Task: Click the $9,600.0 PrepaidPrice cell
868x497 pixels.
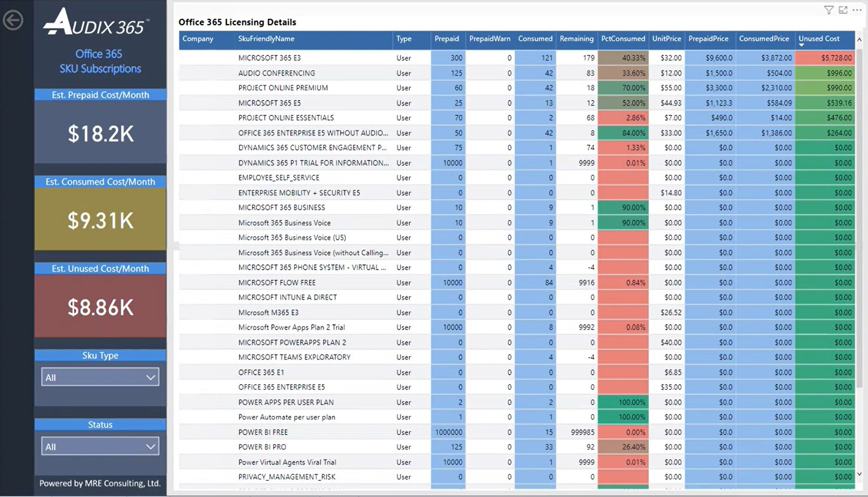Action: [x=709, y=58]
